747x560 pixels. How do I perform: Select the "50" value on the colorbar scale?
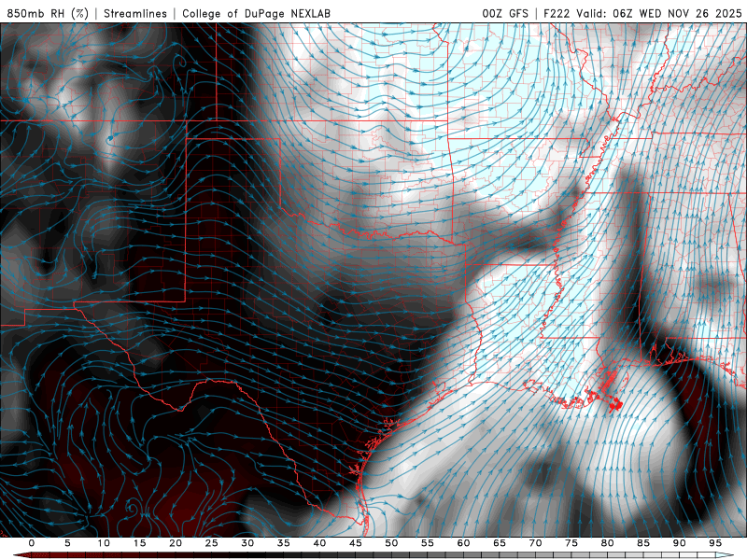point(391,543)
